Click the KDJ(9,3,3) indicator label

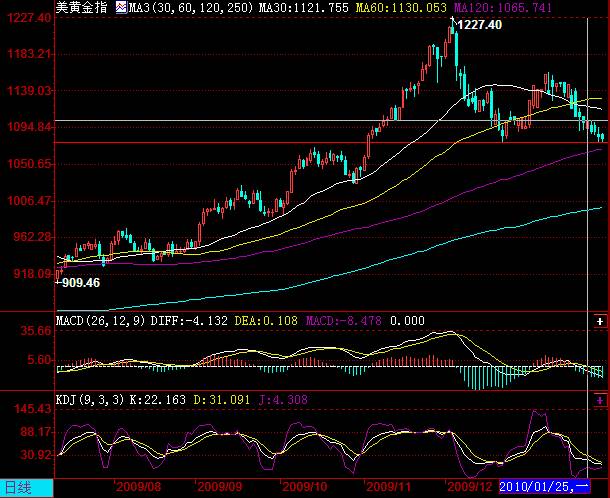pyautogui.click(x=90, y=400)
